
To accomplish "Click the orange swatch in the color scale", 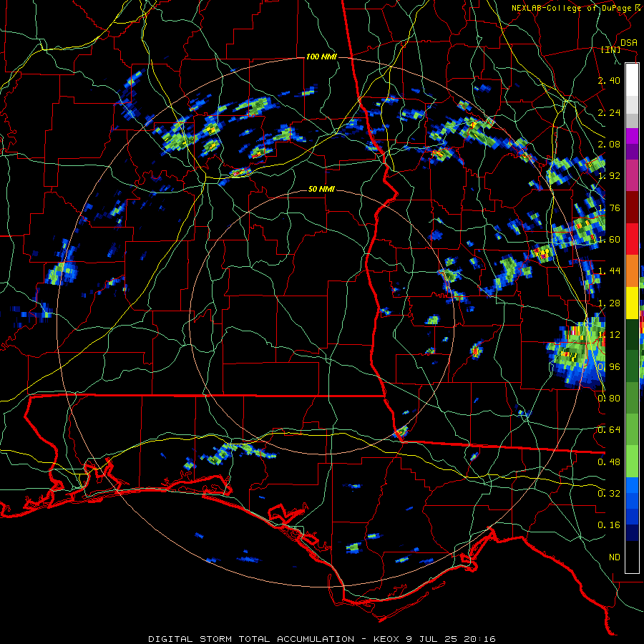I will click(x=632, y=270).
